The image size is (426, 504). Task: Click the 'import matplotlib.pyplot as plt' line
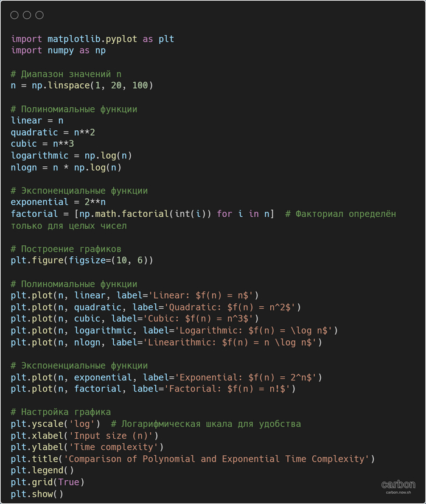93,39
